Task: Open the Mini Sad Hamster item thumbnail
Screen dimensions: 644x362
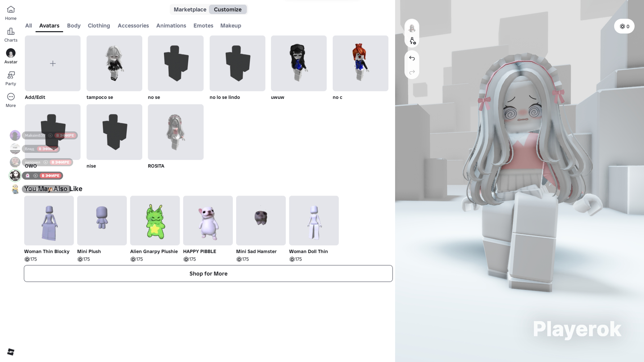Action: pyautogui.click(x=261, y=221)
